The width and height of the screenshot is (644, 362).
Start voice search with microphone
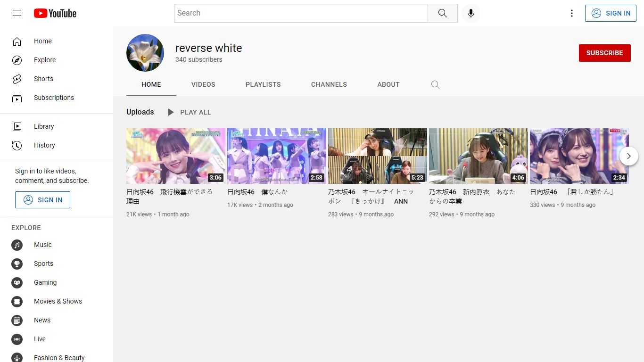[x=471, y=13]
